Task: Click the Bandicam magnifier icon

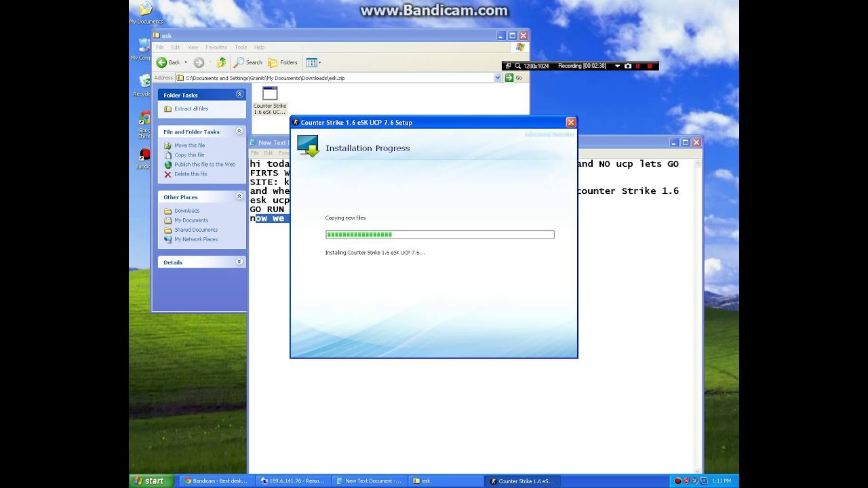Action: tap(518, 66)
